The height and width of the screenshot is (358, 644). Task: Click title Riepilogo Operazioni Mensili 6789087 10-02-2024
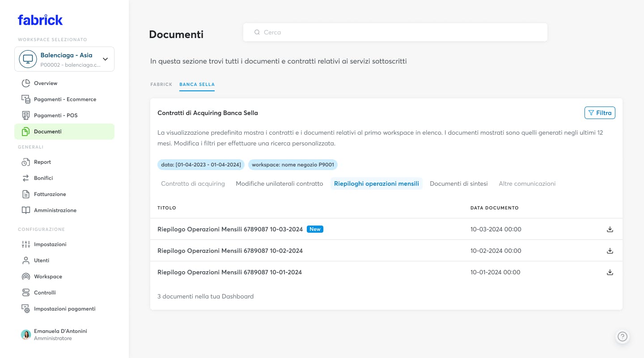(x=230, y=251)
